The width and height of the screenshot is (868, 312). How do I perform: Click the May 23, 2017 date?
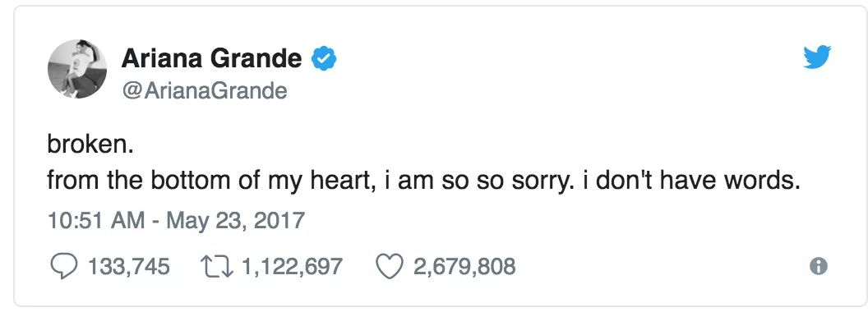pyautogui.click(x=235, y=222)
